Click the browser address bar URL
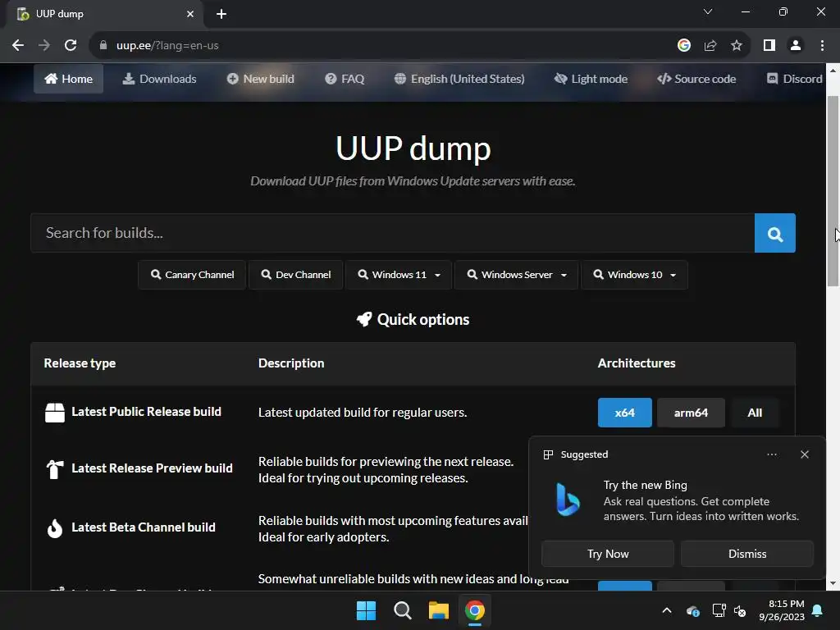The width and height of the screenshot is (840, 630). click(x=167, y=46)
